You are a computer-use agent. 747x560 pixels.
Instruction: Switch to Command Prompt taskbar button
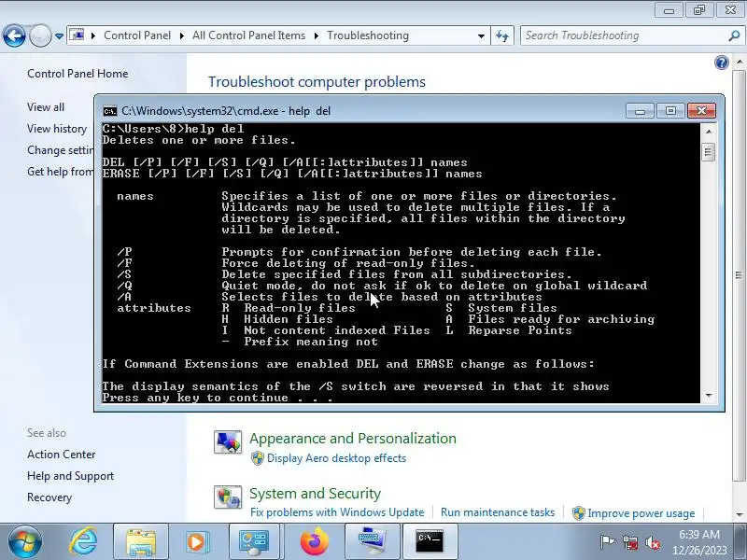coord(430,541)
